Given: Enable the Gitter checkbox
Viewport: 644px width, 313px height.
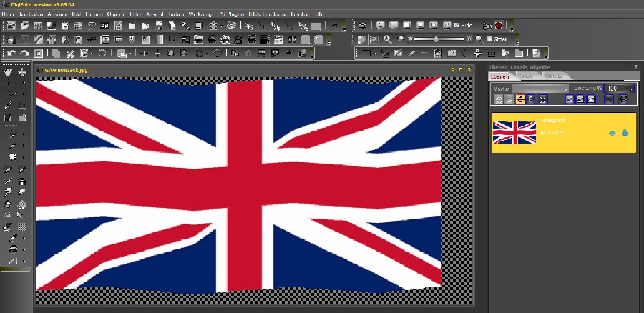Looking at the screenshot, I should point(488,39).
